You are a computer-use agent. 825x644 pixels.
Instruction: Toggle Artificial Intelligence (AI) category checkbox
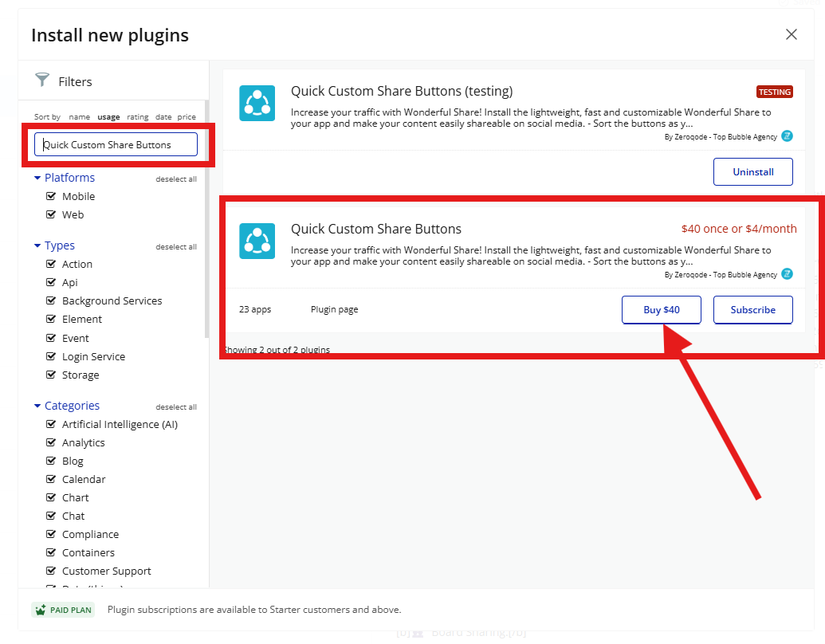click(x=51, y=424)
